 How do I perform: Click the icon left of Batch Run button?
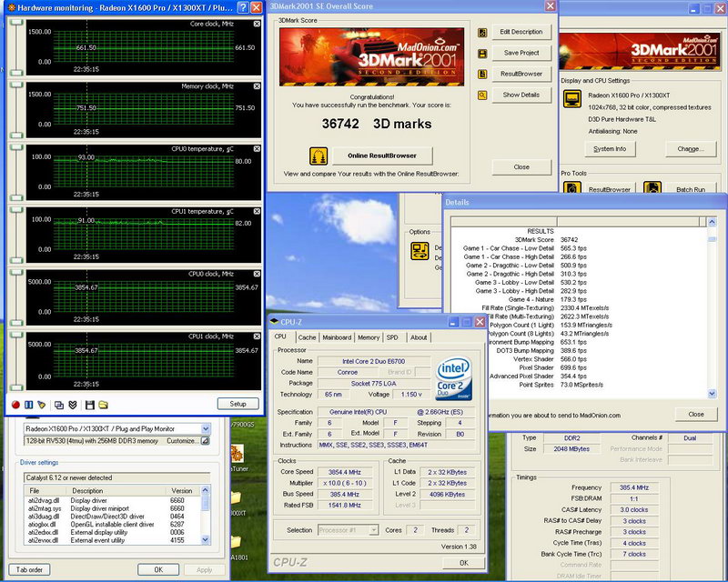click(652, 187)
